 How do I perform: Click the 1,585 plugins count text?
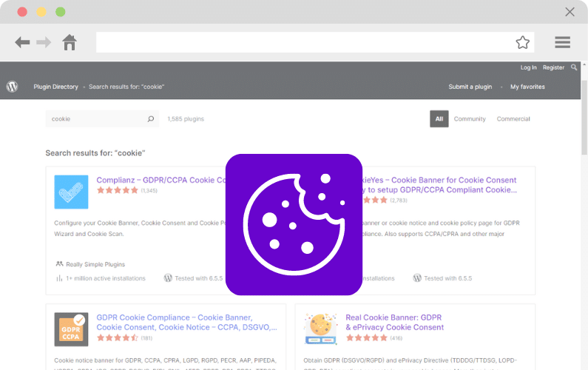[186, 119]
